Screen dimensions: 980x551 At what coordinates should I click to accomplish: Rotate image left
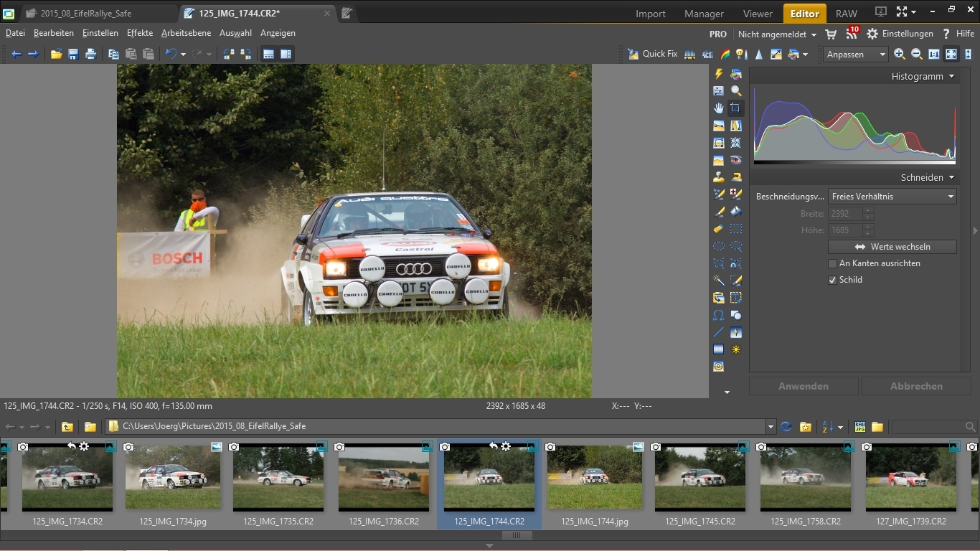229,54
